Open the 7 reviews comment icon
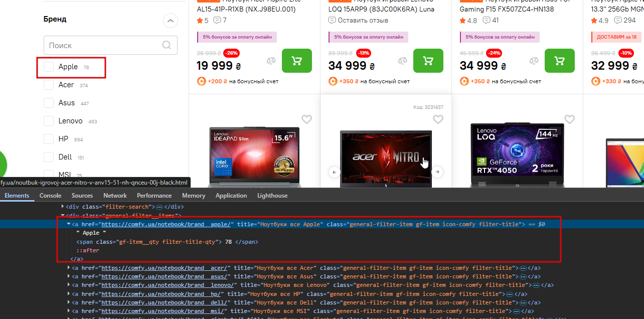The height and width of the screenshot is (319, 644). point(217,21)
